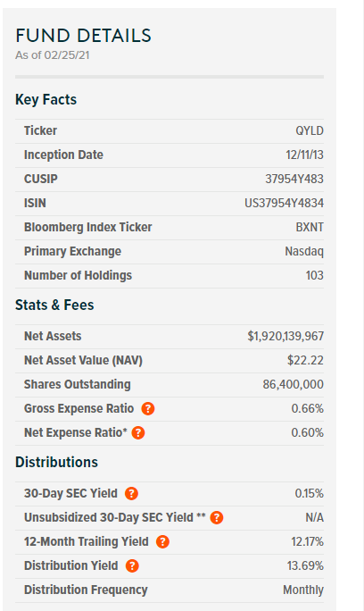This screenshot has width=364, height=611.
Task: Select the Net Asset Value (NAV) label
Action: point(83,361)
